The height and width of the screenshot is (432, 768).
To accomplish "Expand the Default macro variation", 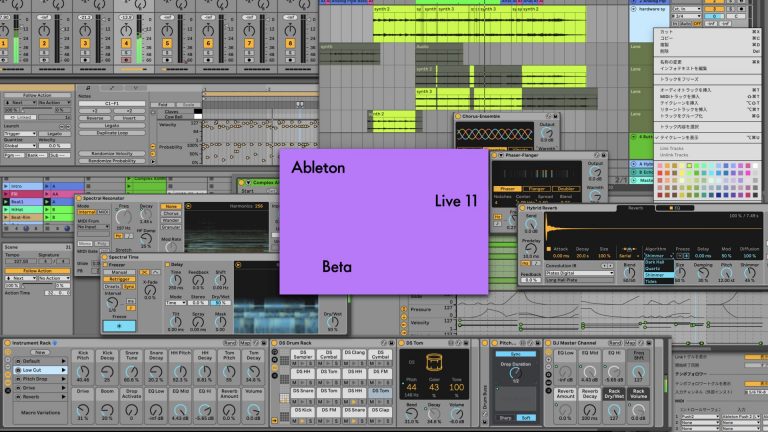I will 63,361.
